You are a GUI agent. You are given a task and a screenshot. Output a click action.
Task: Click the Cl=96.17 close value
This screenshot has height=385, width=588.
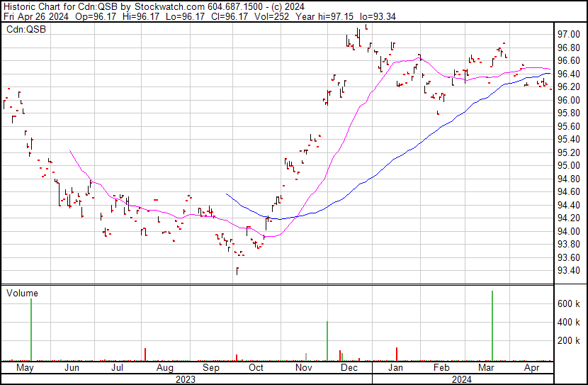point(229,16)
